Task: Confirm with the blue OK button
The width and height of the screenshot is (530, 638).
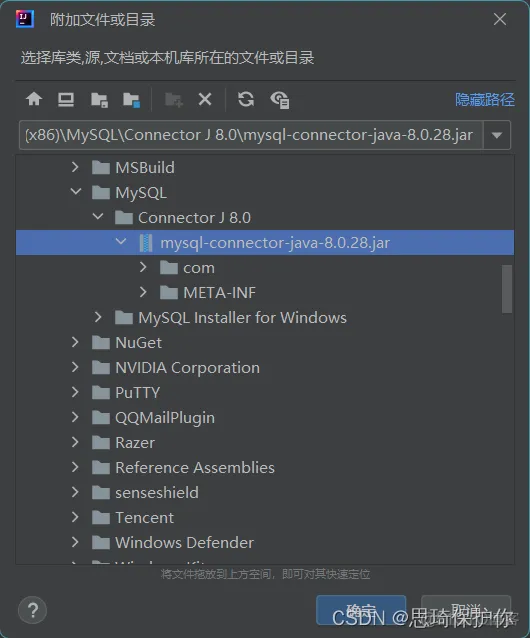Action: pos(361,610)
